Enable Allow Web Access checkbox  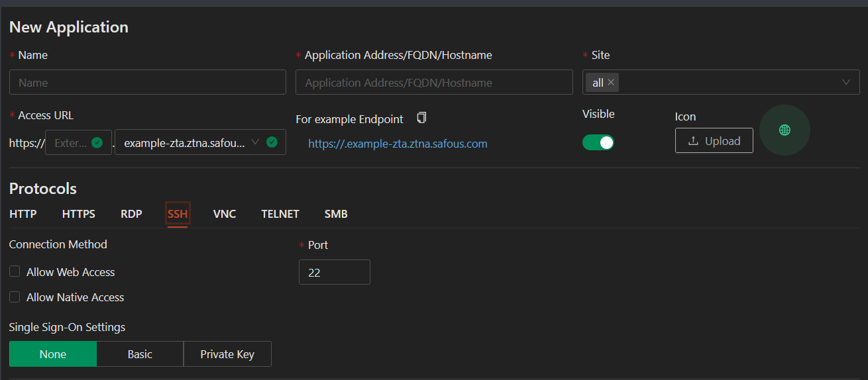15,271
